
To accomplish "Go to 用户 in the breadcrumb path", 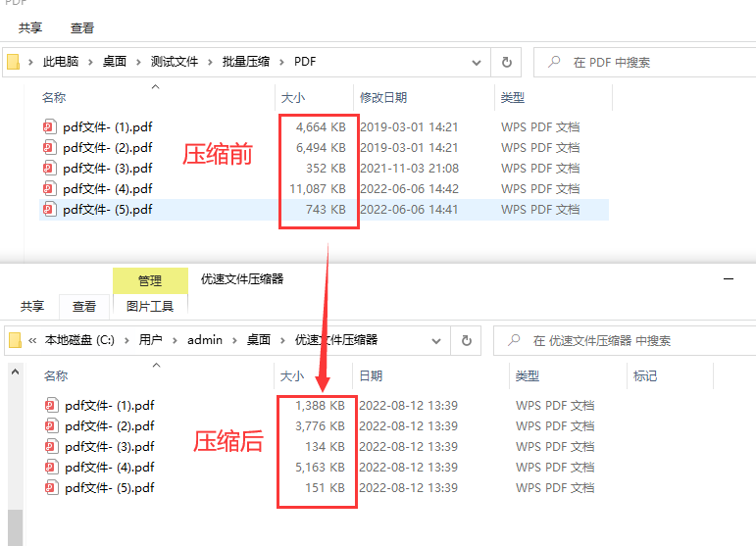I will point(150,340).
